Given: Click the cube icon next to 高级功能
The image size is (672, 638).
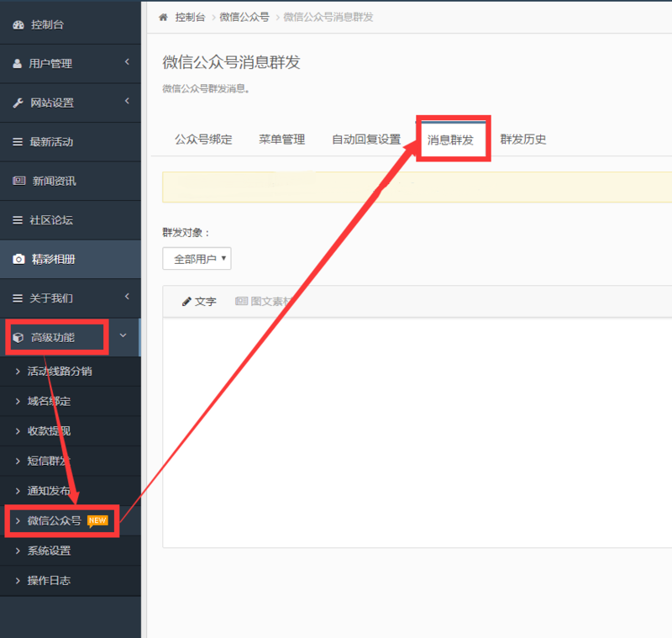Looking at the screenshot, I should [x=18, y=337].
